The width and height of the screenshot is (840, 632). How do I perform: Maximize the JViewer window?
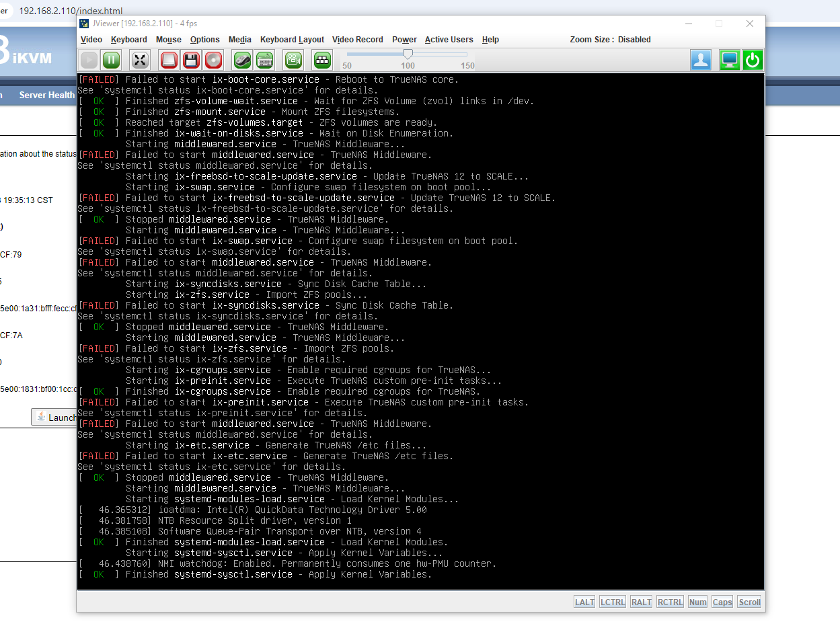(x=718, y=24)
